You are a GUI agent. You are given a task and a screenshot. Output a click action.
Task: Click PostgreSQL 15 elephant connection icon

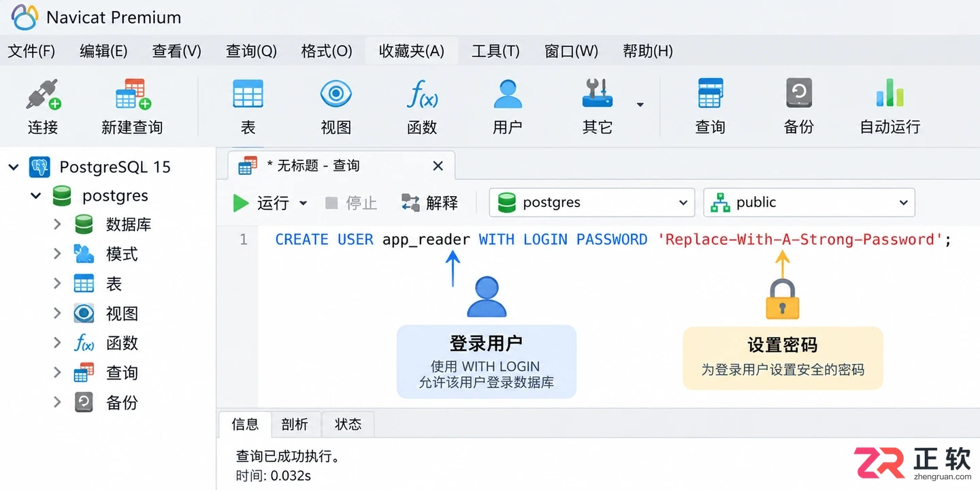pyautogui.click(x=40, y=167)
